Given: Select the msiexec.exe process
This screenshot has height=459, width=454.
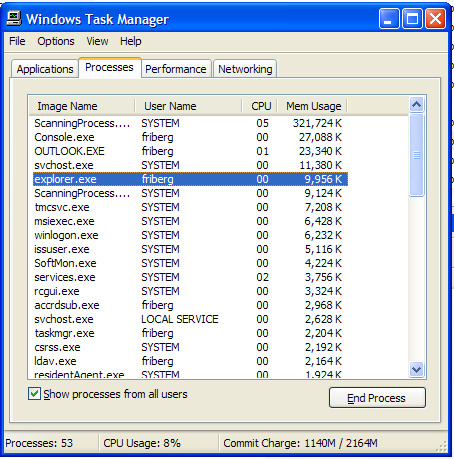Looking at the screenshot, I should point(190,221).
